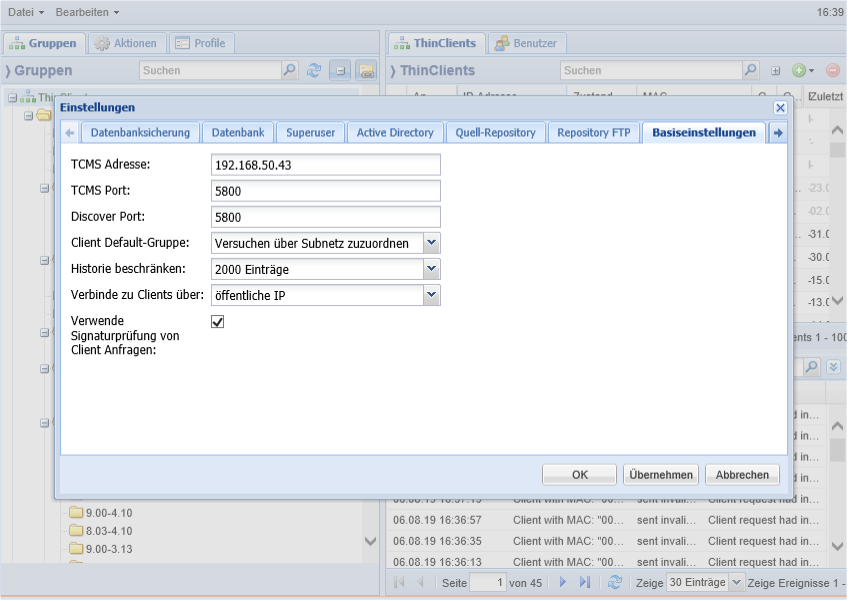Click the green add icon in ThinClients toolbar

(799, 71)
